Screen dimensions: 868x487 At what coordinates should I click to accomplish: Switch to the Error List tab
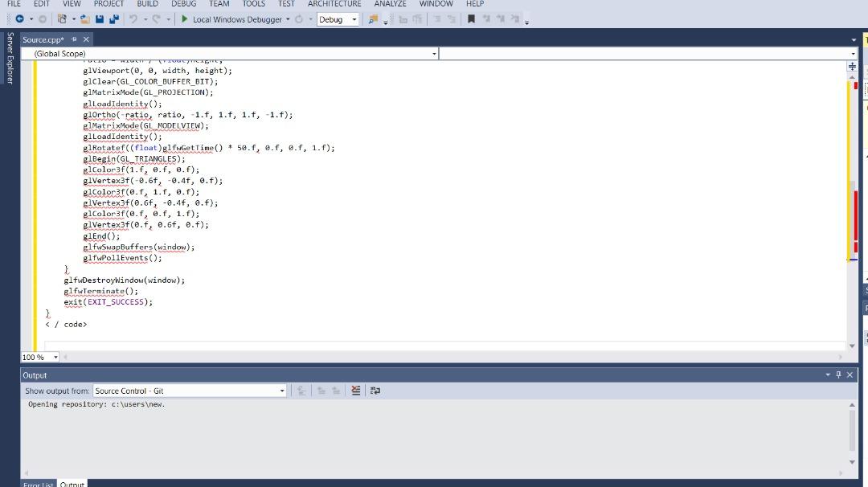pos(38,483)
